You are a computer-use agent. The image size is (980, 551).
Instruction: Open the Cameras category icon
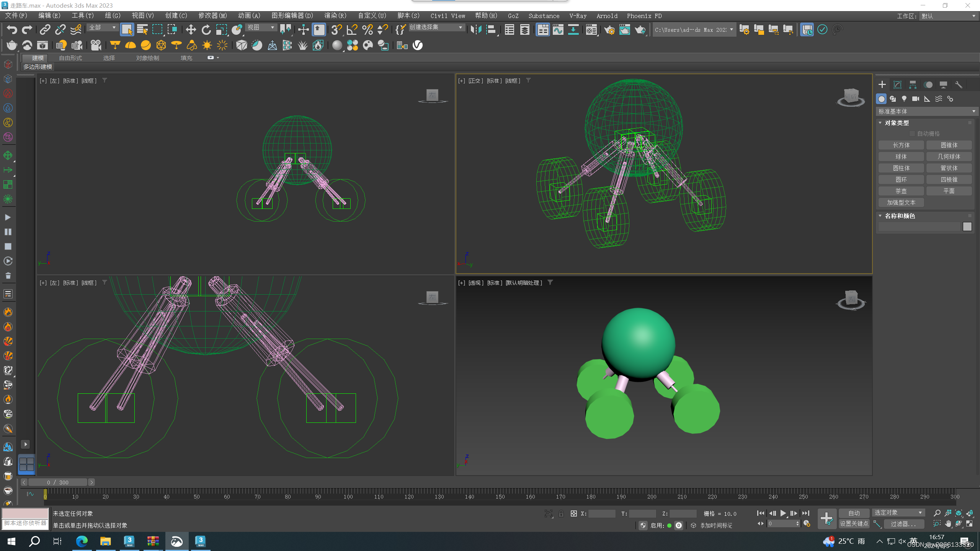tap(915, 99)
